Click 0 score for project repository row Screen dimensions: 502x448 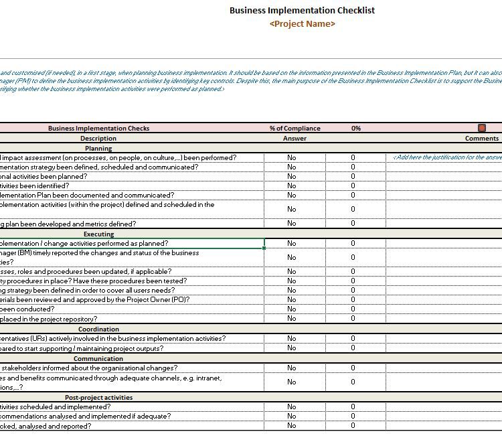(x=353, y=318)
